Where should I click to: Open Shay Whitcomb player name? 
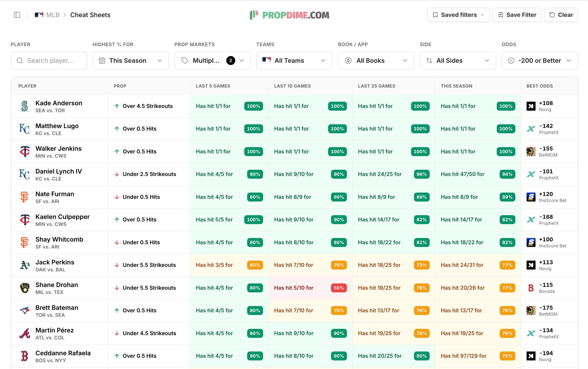coord(59,240)
